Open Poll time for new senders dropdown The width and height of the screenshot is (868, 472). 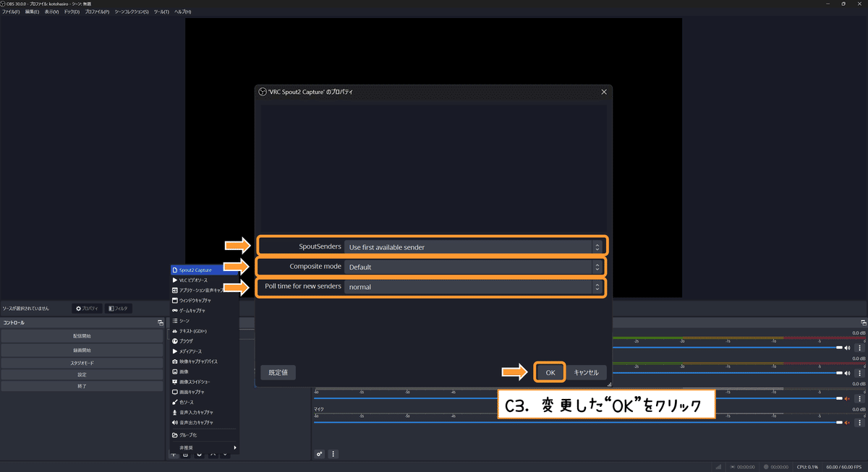(x=474, y=287)
